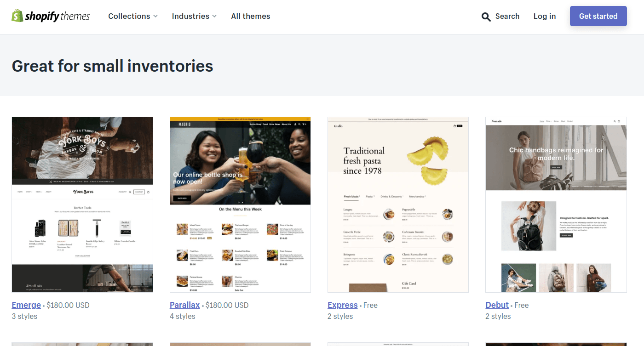This screenshot has width=644, height=346.
Task: Click the Parallax theme preview image
Action: click(240, 204)
